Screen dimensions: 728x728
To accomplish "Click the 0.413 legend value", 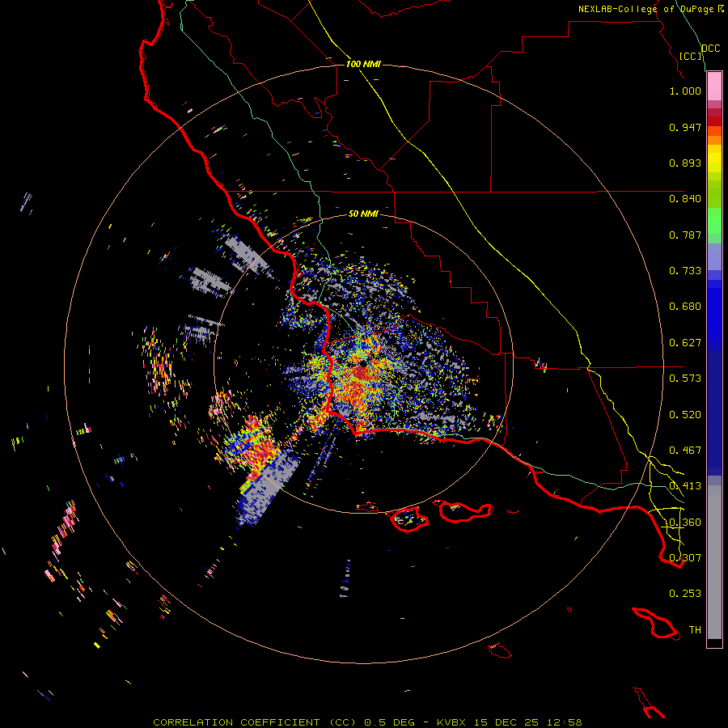I will [x=685, y=486].
